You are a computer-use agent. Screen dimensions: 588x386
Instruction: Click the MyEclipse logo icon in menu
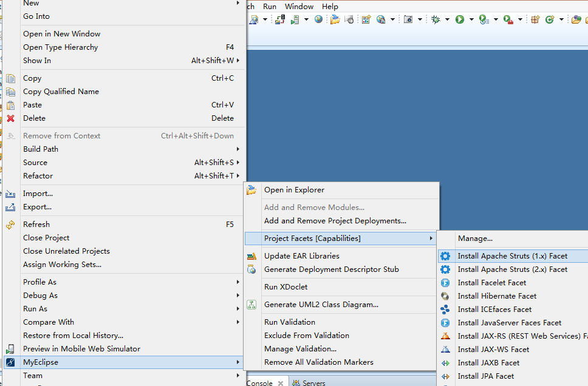point(10,362)
